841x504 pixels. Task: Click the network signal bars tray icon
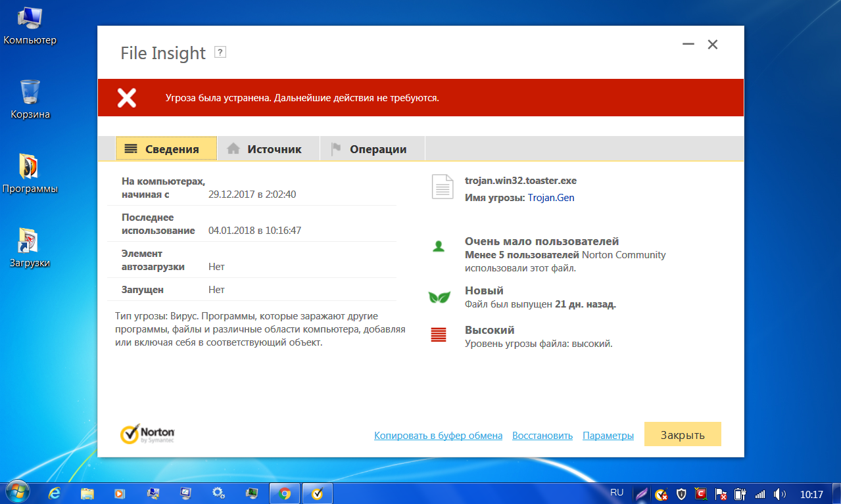760,493
